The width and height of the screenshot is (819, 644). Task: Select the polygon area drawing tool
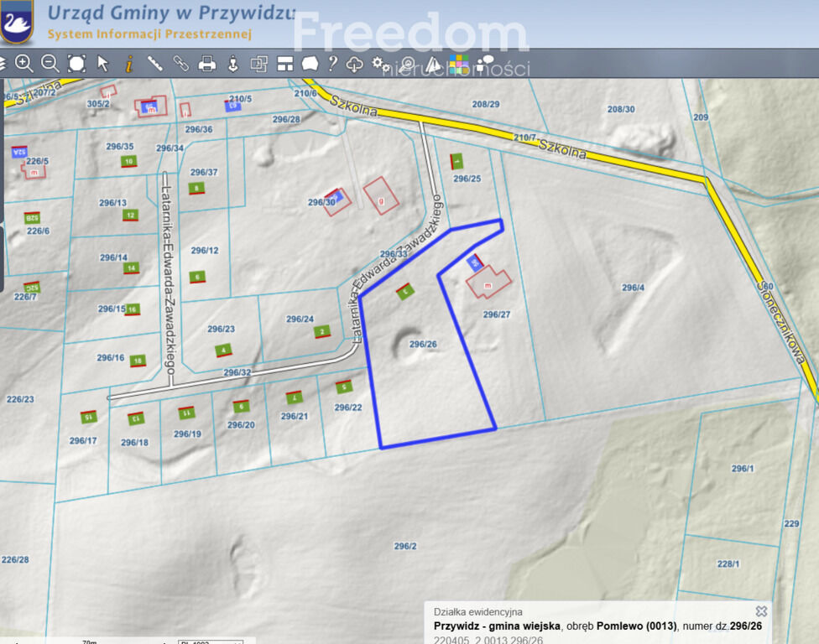(310, 64)
